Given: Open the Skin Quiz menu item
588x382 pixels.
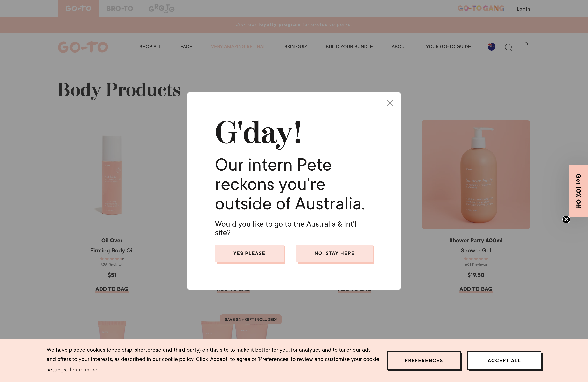Looking at the screenshot, I should (296, 46).
